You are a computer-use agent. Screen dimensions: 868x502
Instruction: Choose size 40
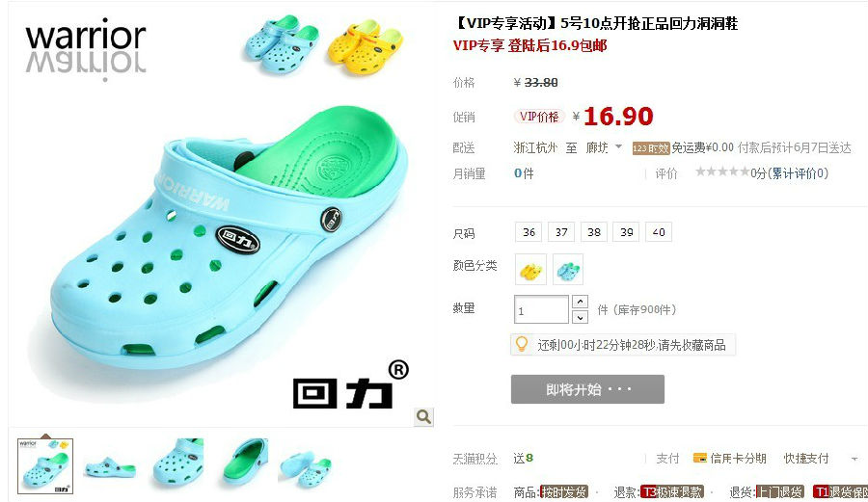click(659, 231)
